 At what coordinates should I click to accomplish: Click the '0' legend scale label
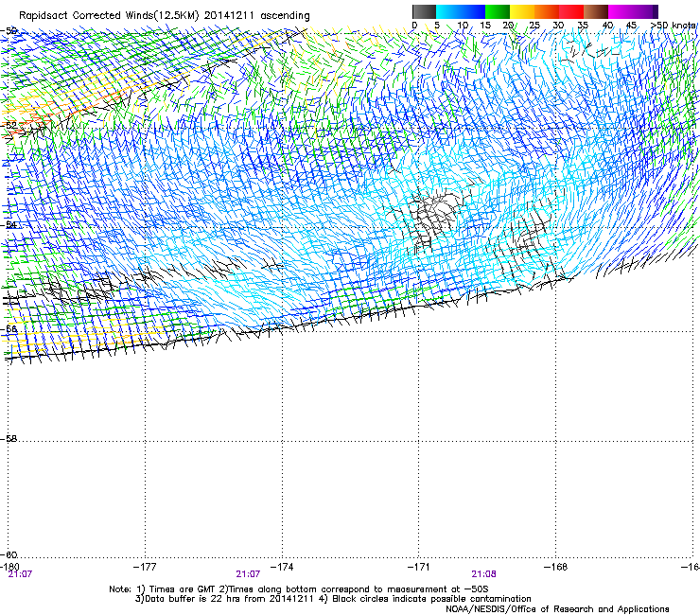coord(414,26)
